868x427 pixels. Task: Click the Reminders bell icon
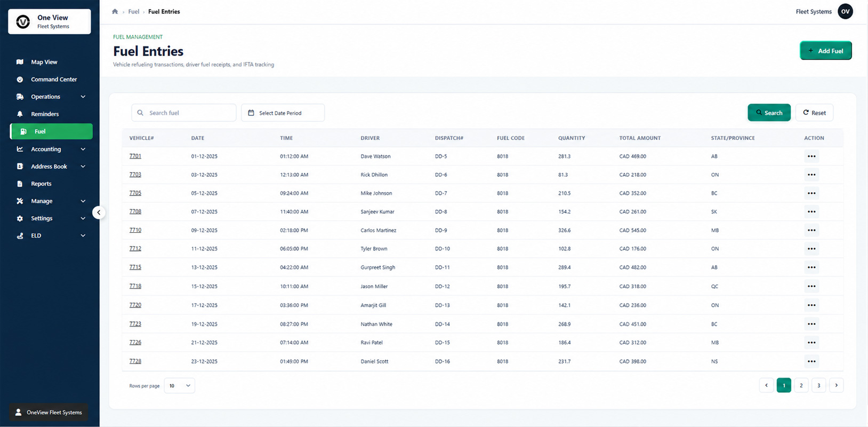[x=20, y=114]
